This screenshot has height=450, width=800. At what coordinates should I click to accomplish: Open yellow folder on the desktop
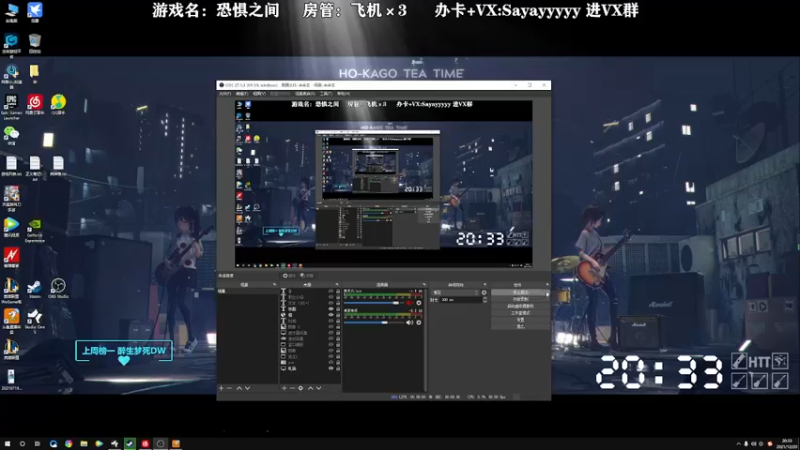[34, 72]
